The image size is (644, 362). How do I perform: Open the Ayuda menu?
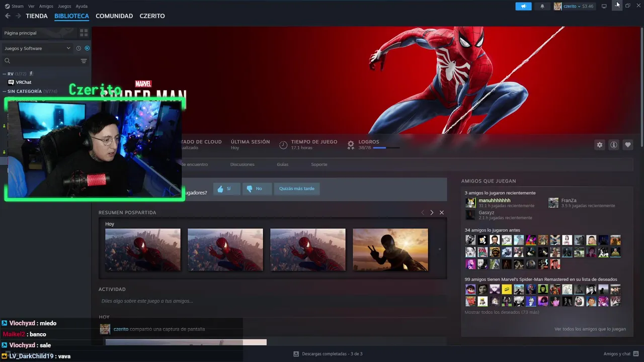[82, 6]
